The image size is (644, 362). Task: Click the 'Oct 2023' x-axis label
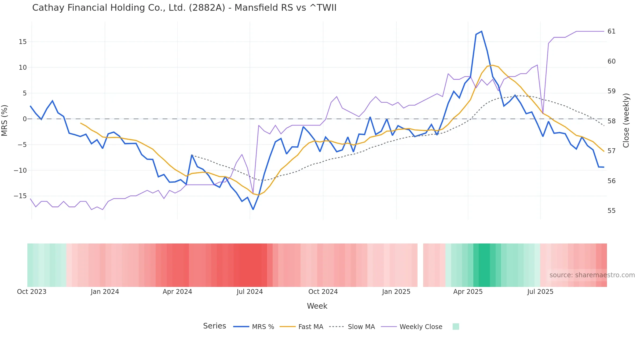tap(32, 292)
